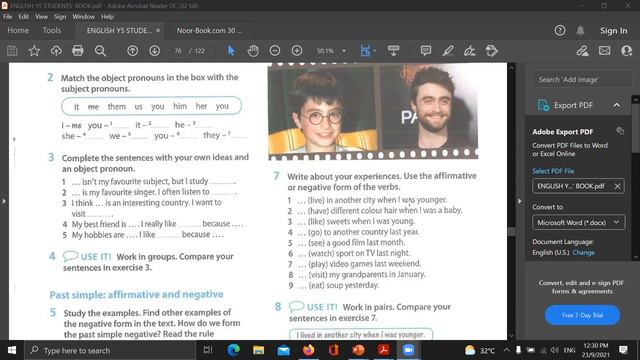640x360 pixels.
Task: Click the share link icon
Action: (x=582, y=51)
